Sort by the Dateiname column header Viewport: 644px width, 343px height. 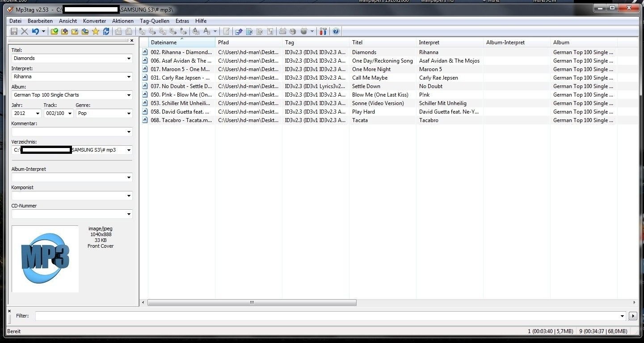[182, 42]
